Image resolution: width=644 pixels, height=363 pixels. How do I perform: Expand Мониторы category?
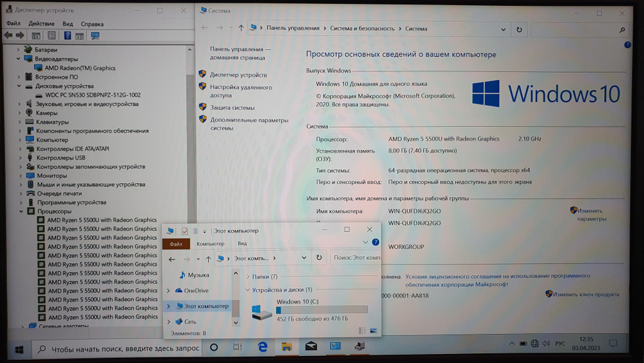(20, 175)
